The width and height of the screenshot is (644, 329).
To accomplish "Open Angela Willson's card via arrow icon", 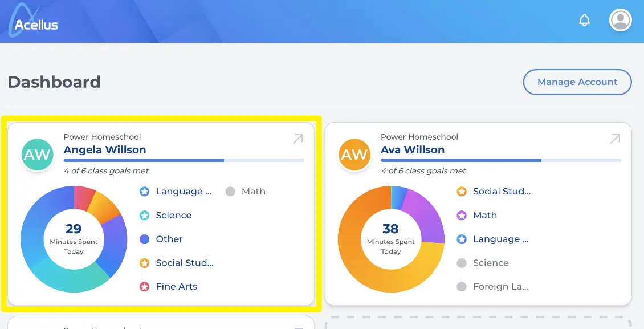I will [x=297, y=139].
